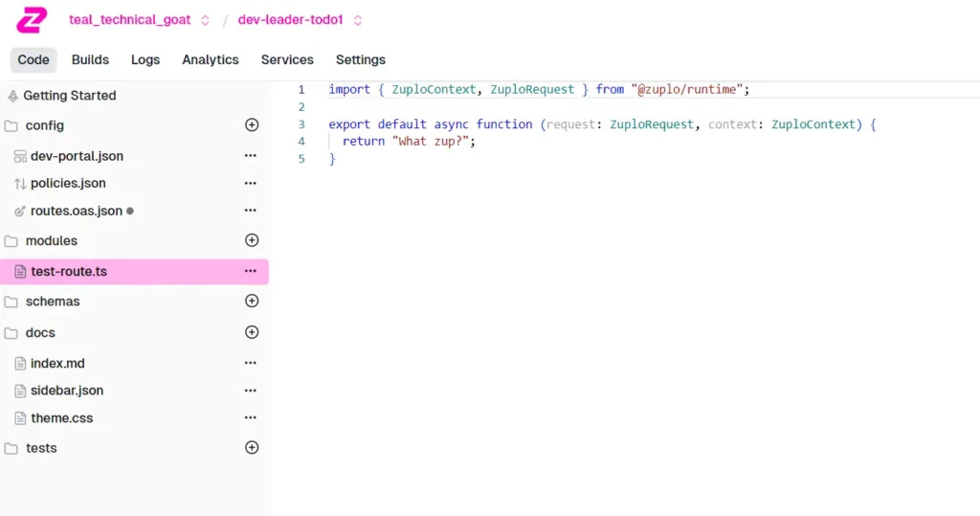Click the "What zup?" return string
Screen dimensions: 980x516
tap(430, 142)
